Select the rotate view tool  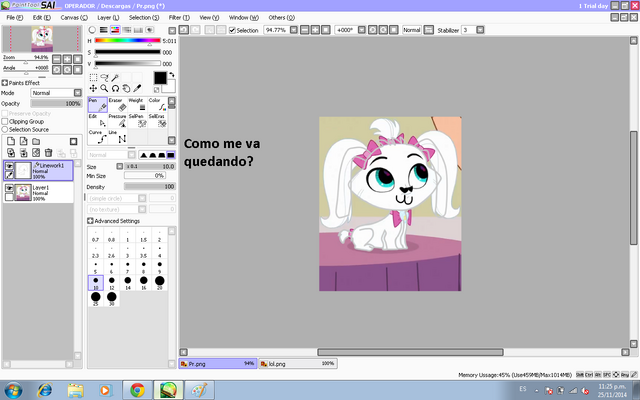[x=116, y=88]
